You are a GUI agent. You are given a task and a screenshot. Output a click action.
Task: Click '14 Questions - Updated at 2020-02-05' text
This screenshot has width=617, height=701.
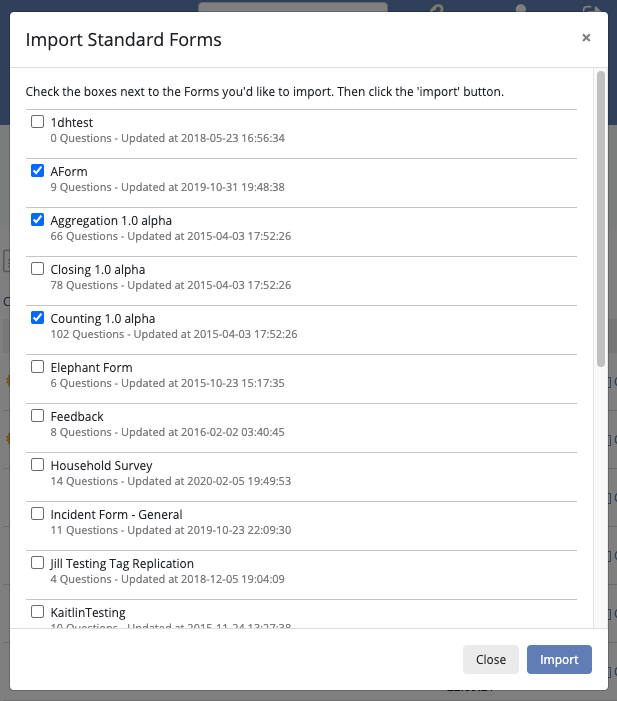click(x=171, y=481)
